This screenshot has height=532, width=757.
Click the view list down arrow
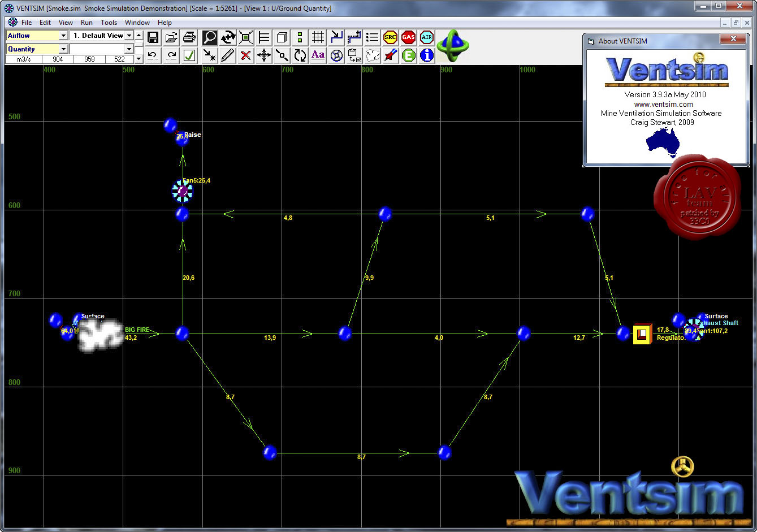click(x=139, y=58)
